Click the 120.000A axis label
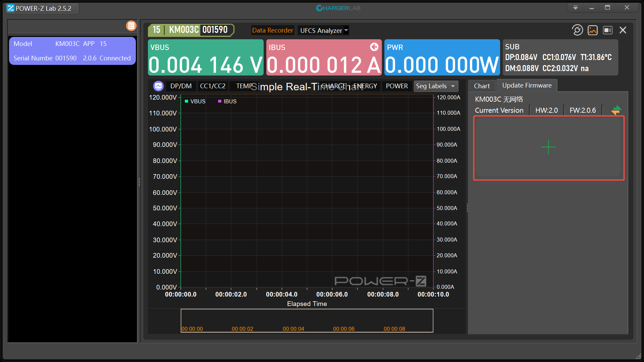 pos(448,97)
